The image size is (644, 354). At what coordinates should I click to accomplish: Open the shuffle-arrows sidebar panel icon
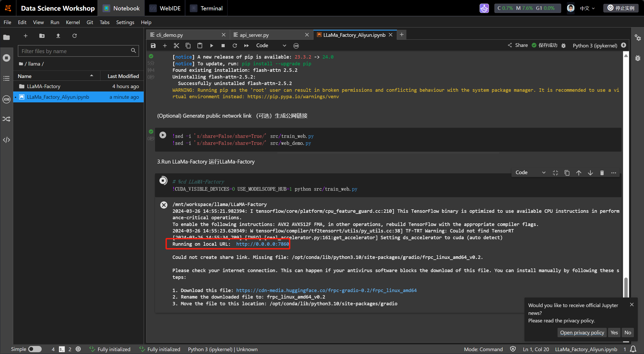point(6,119)
